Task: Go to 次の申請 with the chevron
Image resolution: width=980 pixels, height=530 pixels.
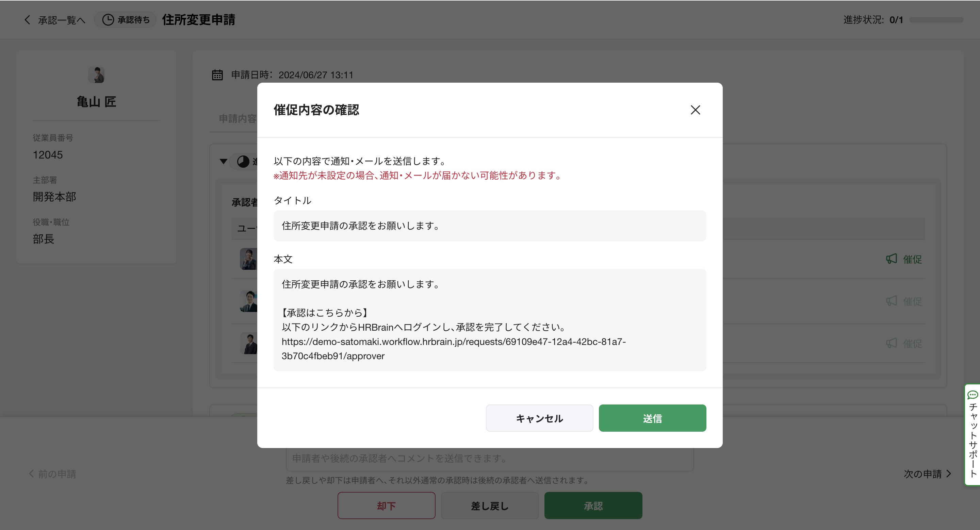Action: [x=948, y=474]
